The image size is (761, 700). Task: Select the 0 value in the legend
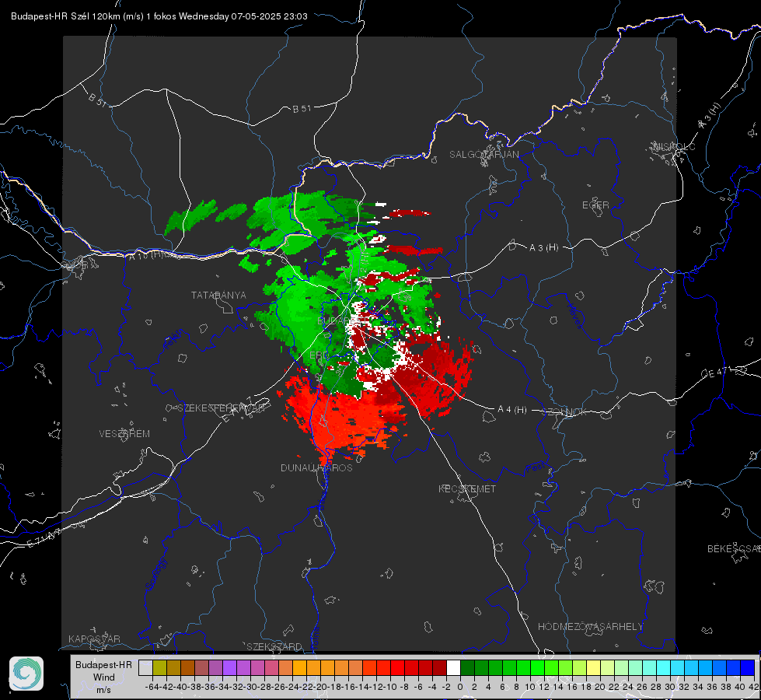coord(460,687)
